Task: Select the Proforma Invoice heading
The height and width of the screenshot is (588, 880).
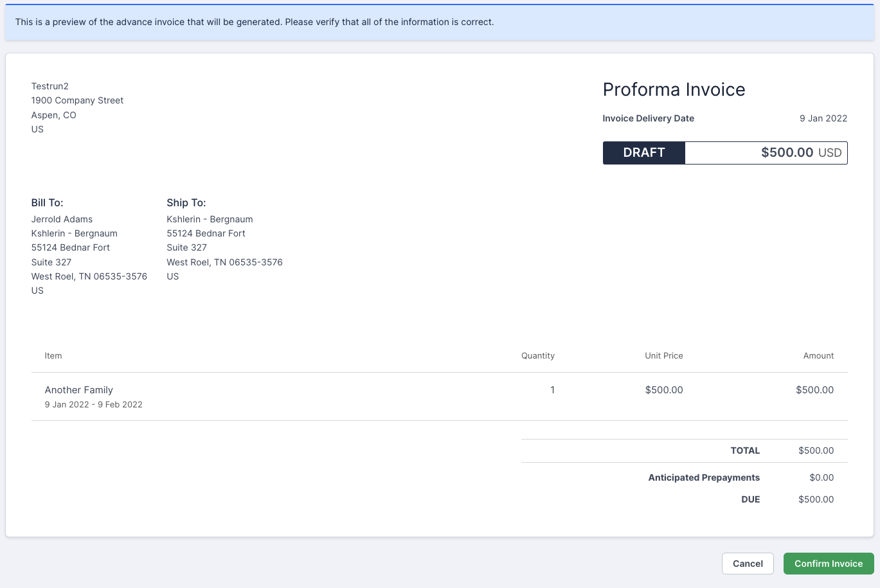Action: coord(674,90)
